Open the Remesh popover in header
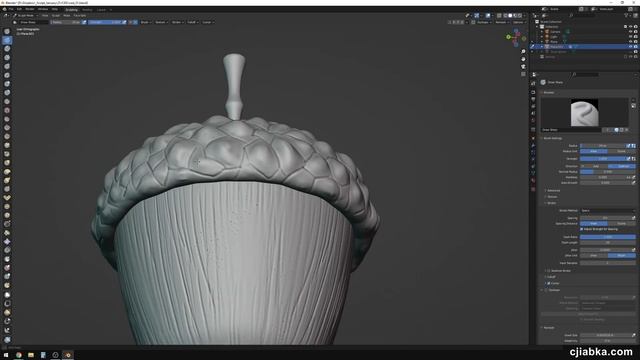The height and width of the screenshot is (360, 640). click(x=501, y=22)
